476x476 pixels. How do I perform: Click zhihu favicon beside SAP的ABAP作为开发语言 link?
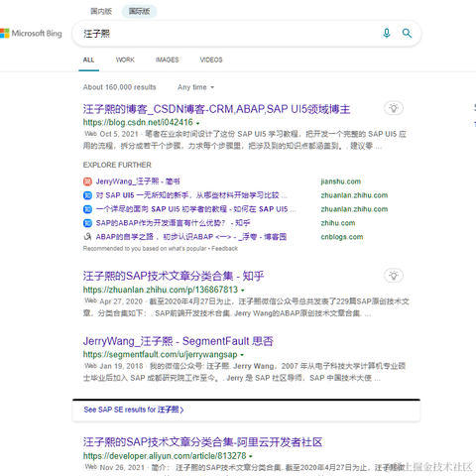point(87,223)
